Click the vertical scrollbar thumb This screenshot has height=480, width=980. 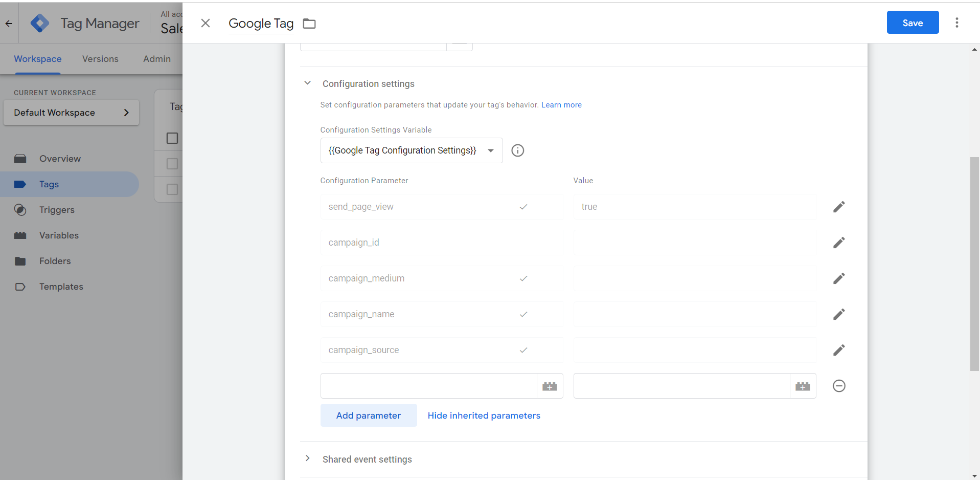[974, 264]
